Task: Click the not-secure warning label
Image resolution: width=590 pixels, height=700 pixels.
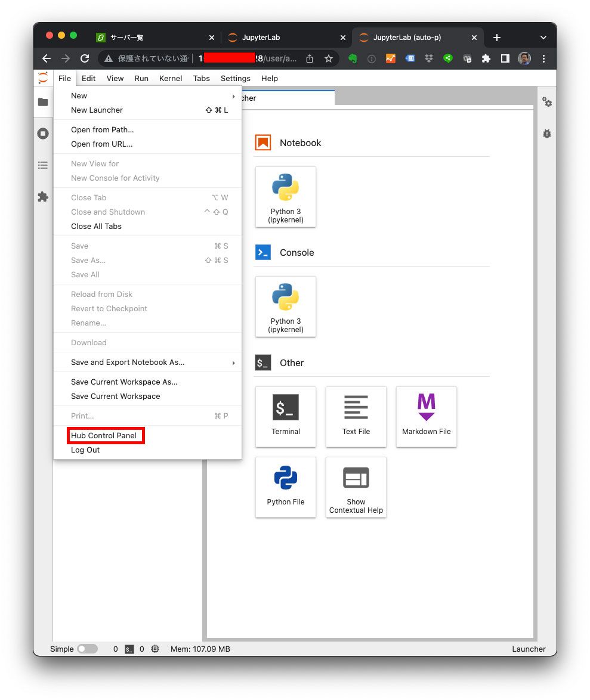Action: coord(146,58)
